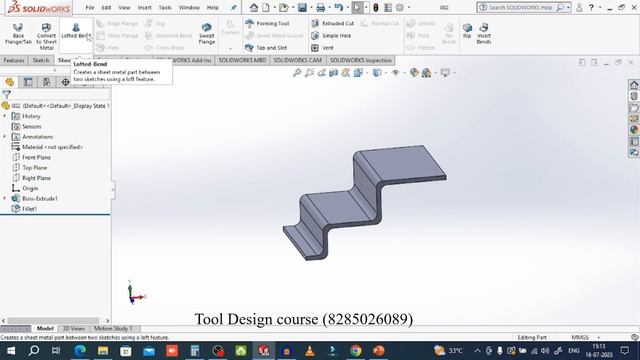This screenshot has height=360, width=640.
Task: Expand the Boss-Extrude1 feature
Action: coord(5,198)
